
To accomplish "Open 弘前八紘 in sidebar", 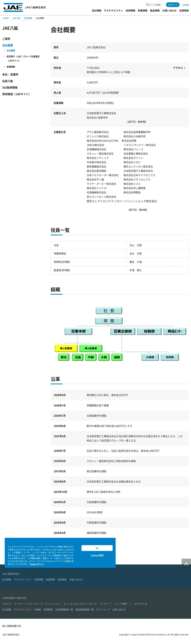I will pos(7,81).
